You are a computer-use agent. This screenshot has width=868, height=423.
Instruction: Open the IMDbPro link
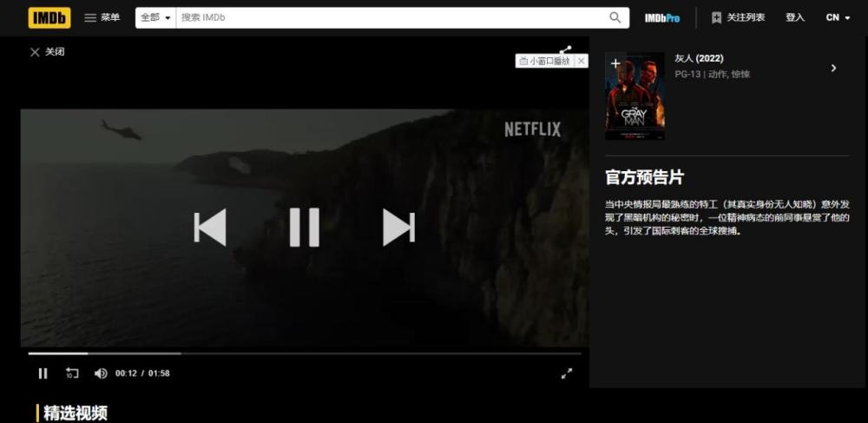point(661,17)
